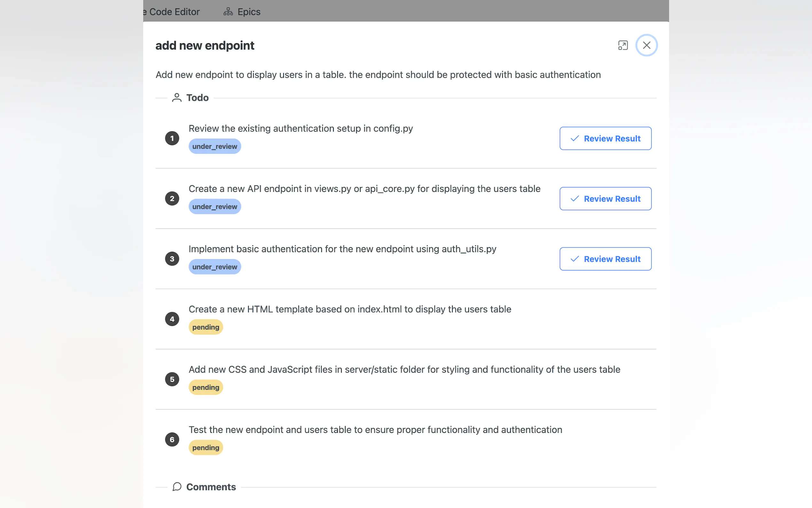Toggle the pending badge on the HTML template task
The height and width of the screenshot is (508, 812).
pyautogui.click(x=206, y=327)
